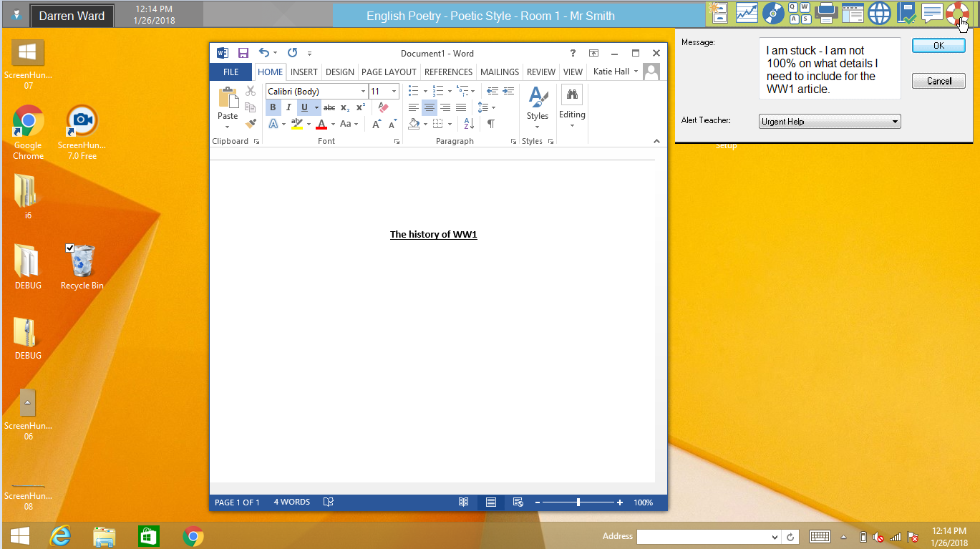Click OK to send the help message
This screenshot has width=980, height=549.
click(938, 45)
